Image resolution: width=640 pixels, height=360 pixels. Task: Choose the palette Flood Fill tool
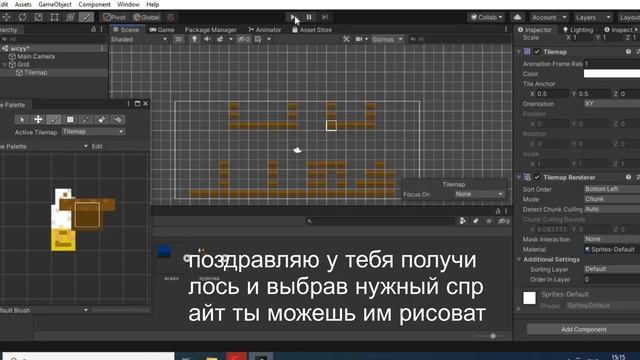tap(118, 120)
